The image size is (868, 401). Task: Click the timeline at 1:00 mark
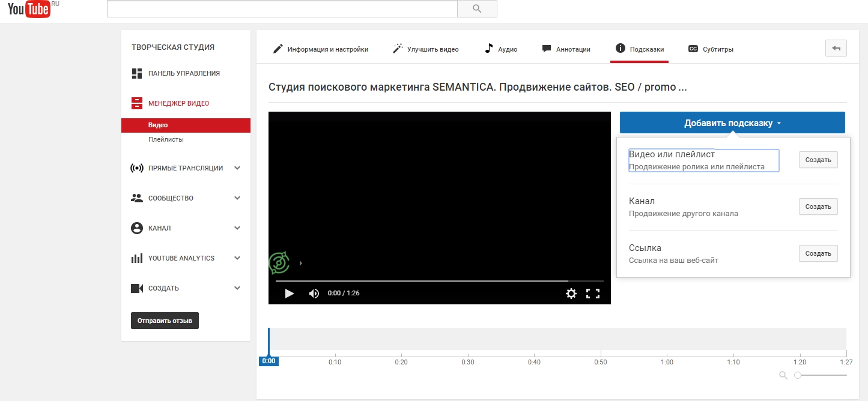(x=667, y=362)
